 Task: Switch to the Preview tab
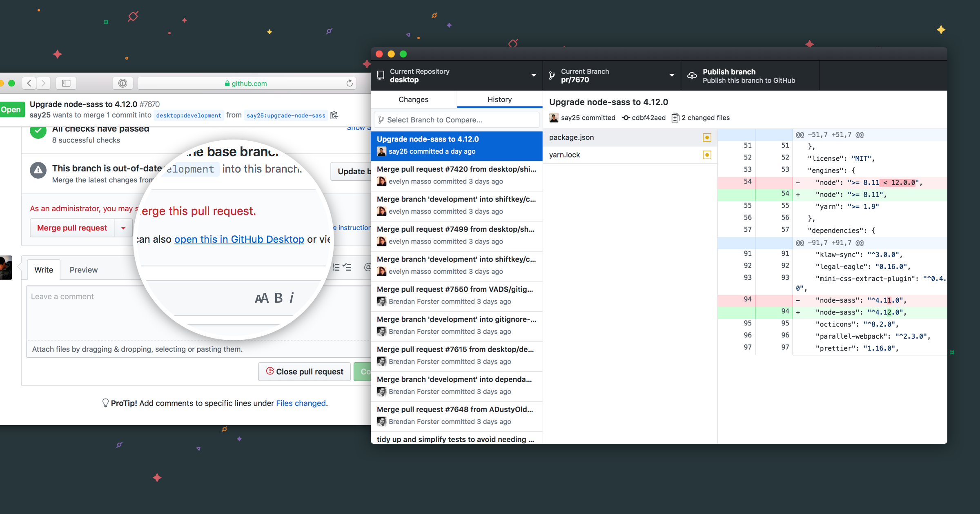tap(83, 269)
